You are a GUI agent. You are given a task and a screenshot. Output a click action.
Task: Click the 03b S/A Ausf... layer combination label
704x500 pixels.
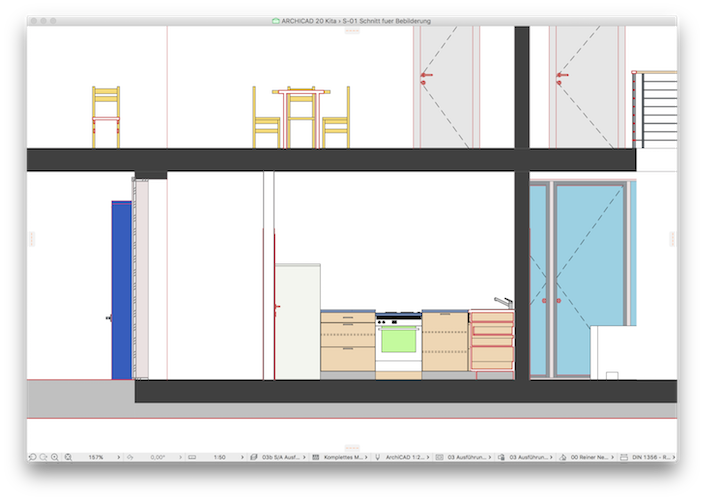coord(281,457)
